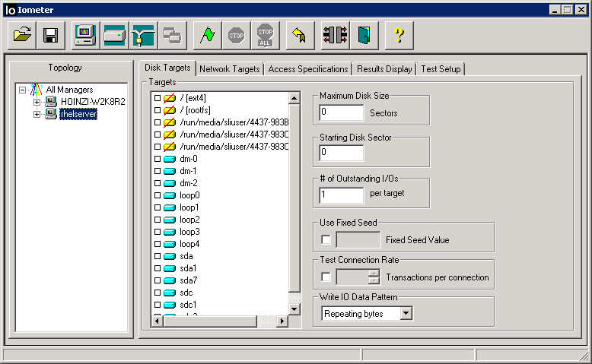This screenshot has height=364, width=592.
Task: Click the Start New Manager computer icon
Action: [x=86, y=35]
